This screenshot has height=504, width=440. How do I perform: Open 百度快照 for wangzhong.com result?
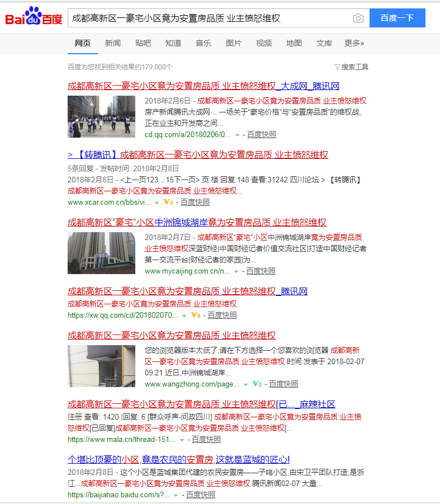click(x=283, y=384)
